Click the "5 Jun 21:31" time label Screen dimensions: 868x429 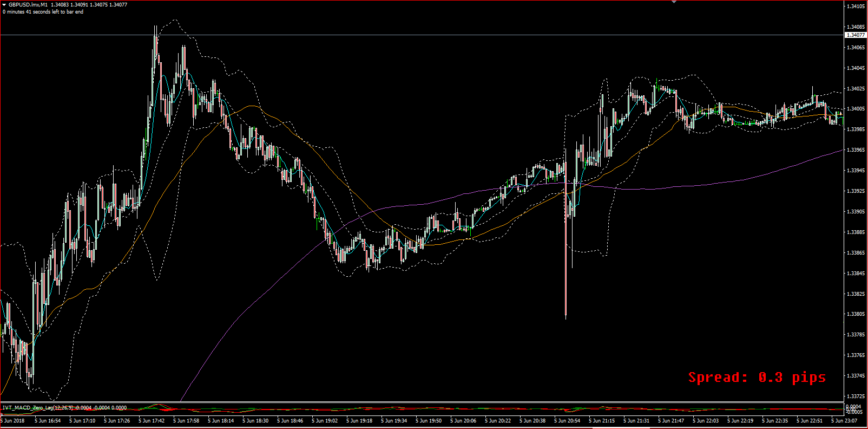[636, 421]
